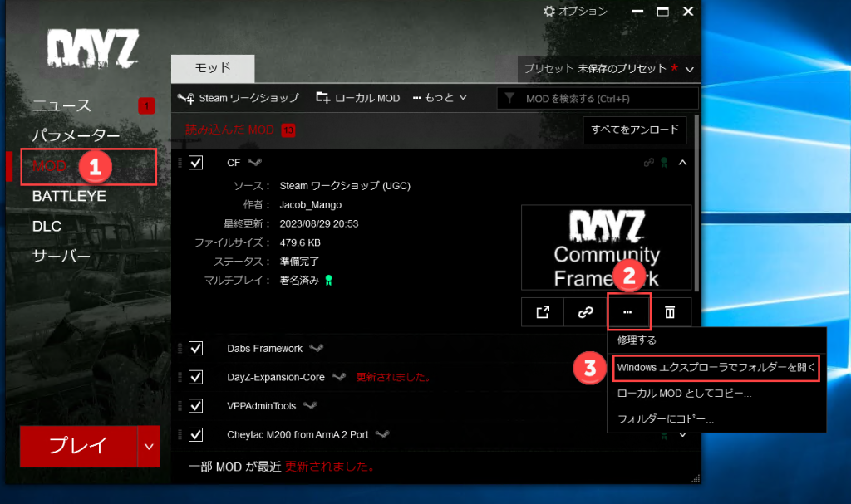This screenshot has width=851, height=504.
Task: Expand the もっと dropdown
Action: pos(439,97)
